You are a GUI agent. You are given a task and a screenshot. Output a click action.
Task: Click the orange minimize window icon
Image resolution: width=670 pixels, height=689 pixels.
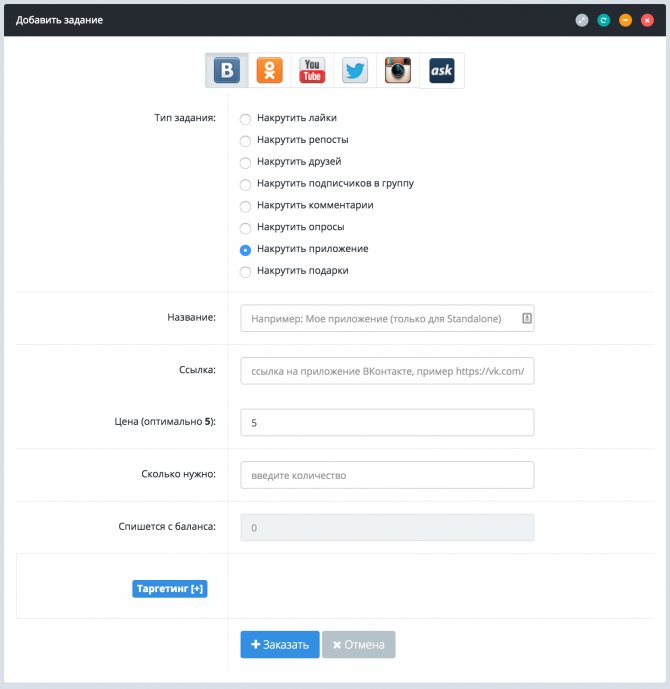625,20
